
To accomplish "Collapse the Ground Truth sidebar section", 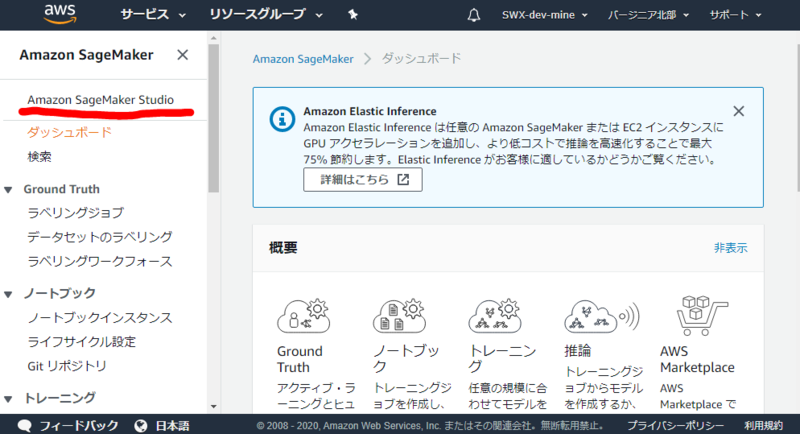I will [x=8, y=190].
